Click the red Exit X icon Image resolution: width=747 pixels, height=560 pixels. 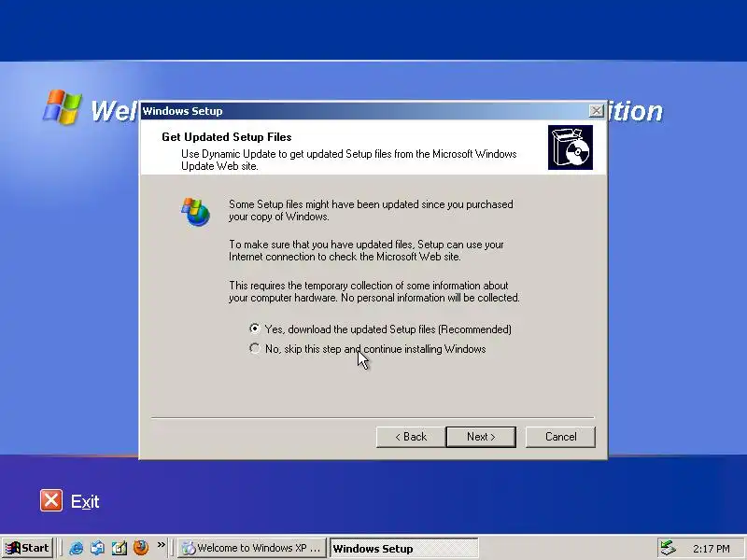pyautogui.click(x=51, y=500)
